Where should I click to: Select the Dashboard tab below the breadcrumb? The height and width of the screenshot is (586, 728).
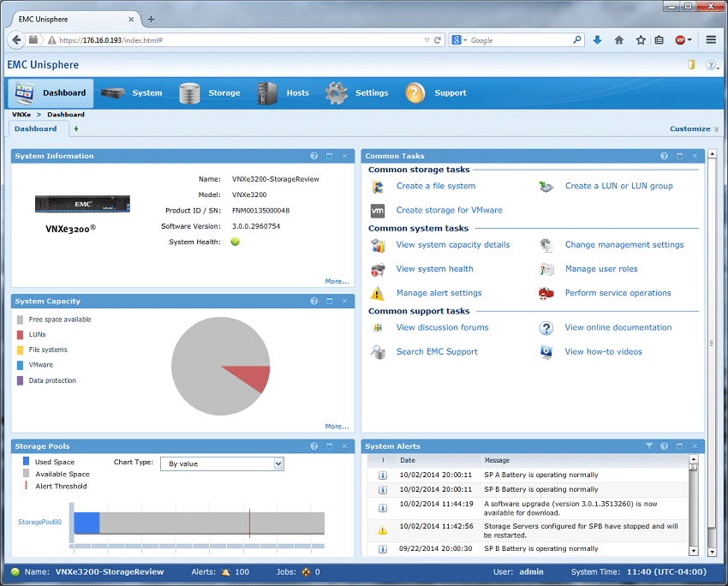point(36,129)
